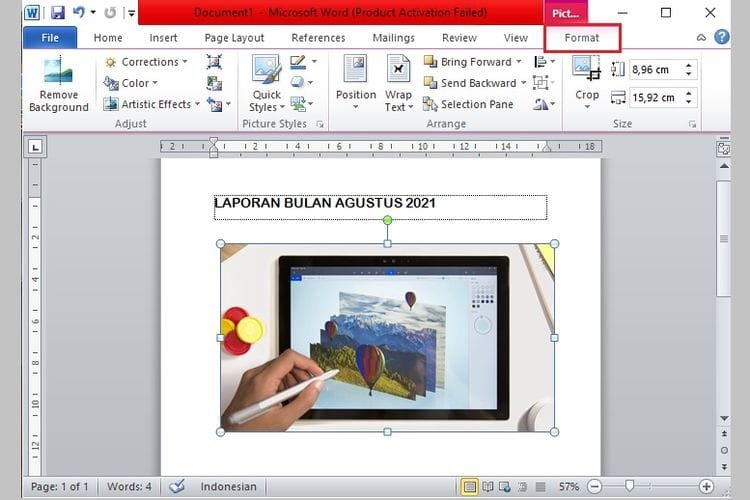The height and width of the screenshot is (500, 750).
Task: Switch to the View tab
Action: [x=516, y=38]
